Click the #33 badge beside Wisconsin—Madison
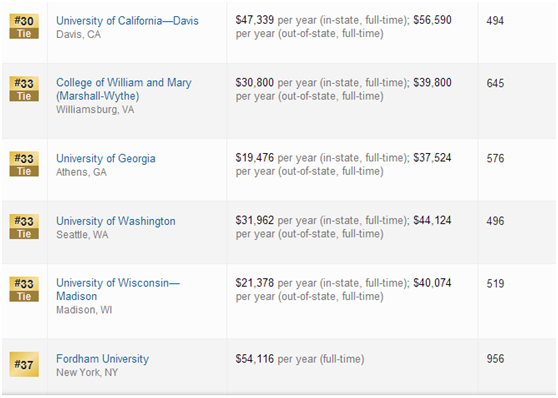 click(24, 289)
